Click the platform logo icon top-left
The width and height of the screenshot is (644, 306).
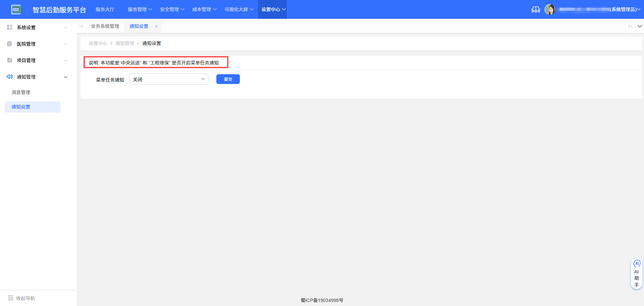click(16, 9)
